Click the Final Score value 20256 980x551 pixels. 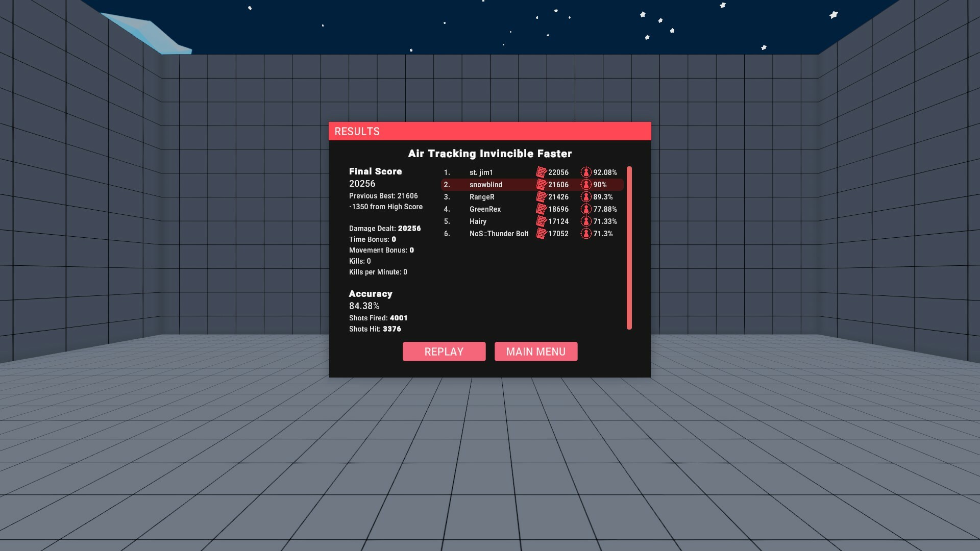(x=362, y=184)
